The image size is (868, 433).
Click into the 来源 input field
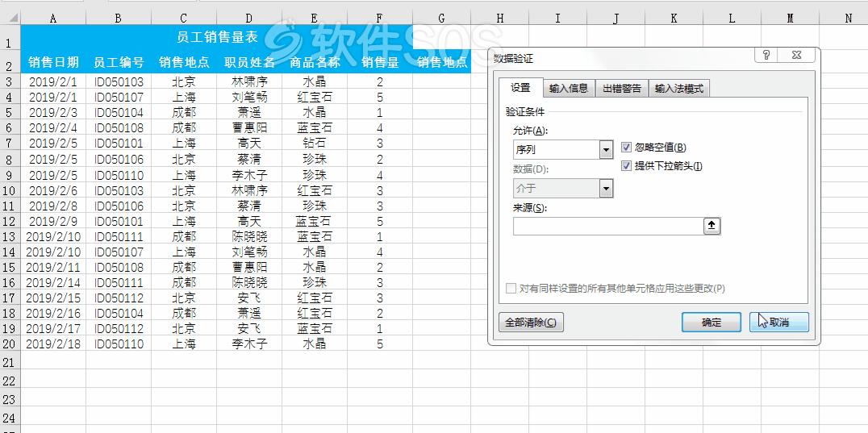pos(607,226)
